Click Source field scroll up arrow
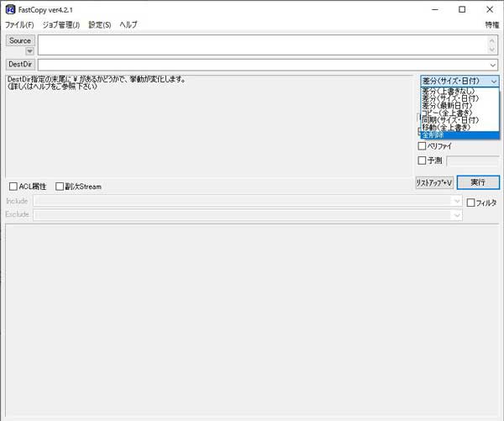This screenshot has height=421, width=504. click(x=491, y=40)
